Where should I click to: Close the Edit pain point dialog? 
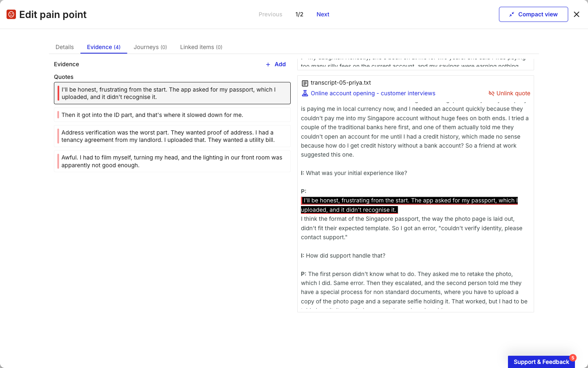[x=577, y=14]
